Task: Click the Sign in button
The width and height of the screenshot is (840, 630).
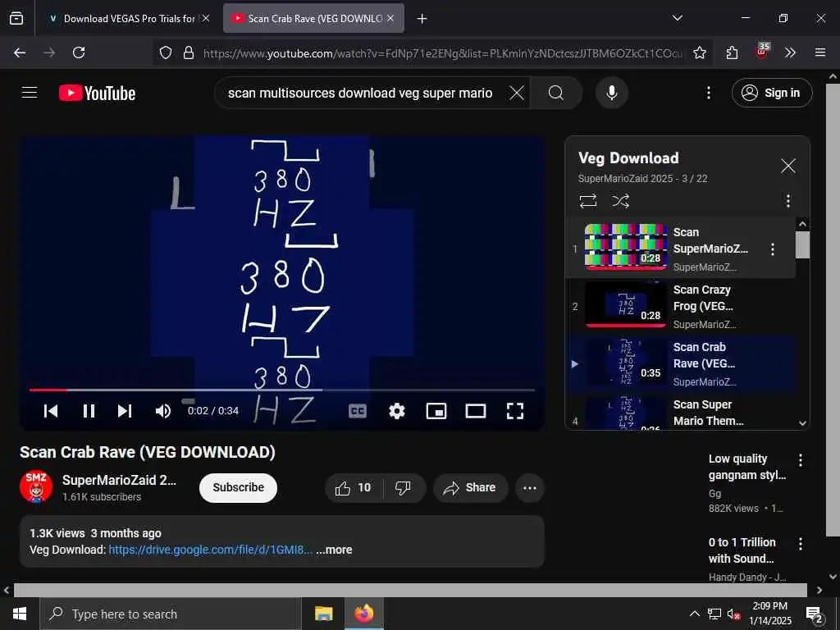Action: (772, 94)
